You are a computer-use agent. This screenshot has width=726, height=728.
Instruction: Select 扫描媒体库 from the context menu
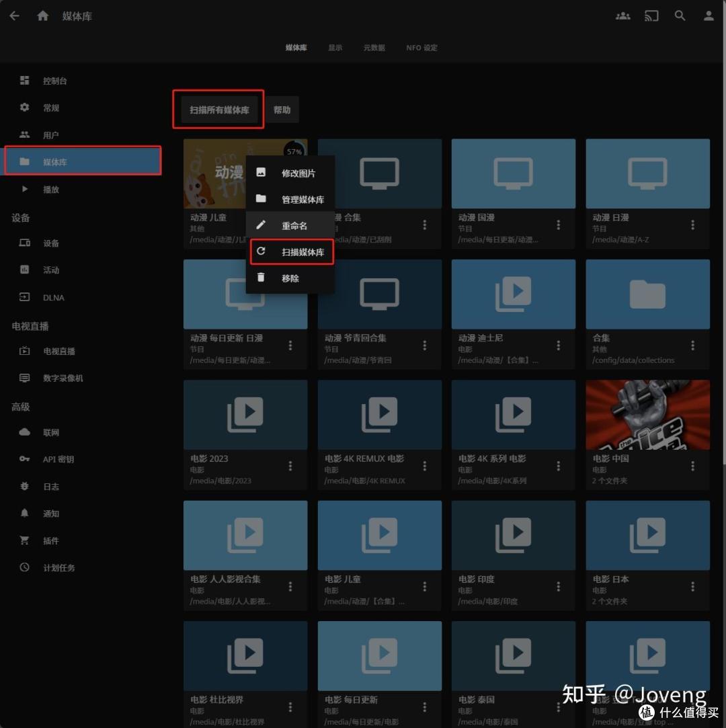click(x=302, y=251)
